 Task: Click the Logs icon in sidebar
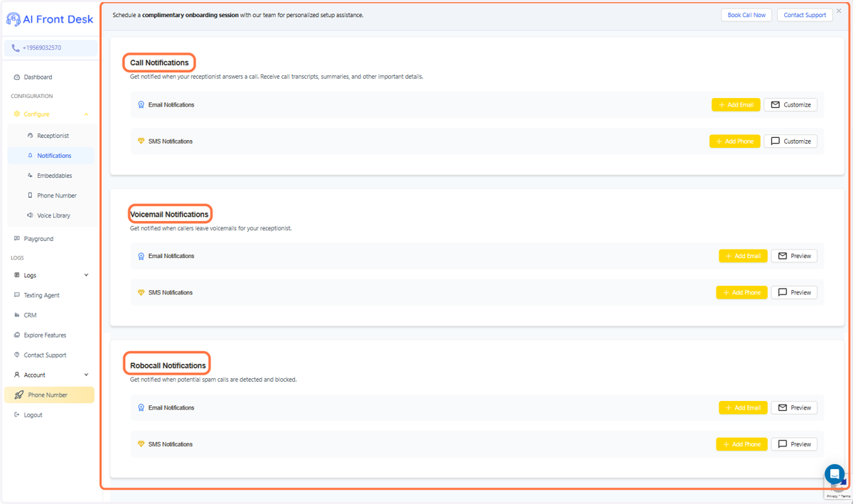[x=17, y=275]
